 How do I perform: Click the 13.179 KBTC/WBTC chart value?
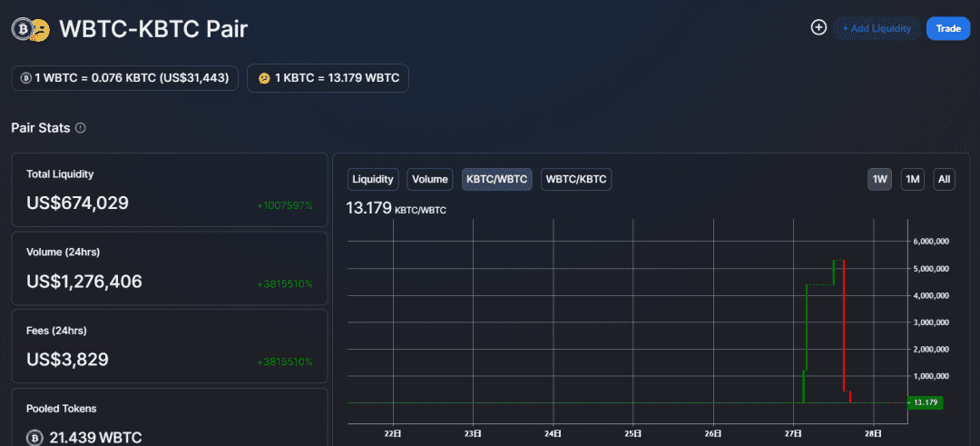pyautogui.click(x=397, y=208)
